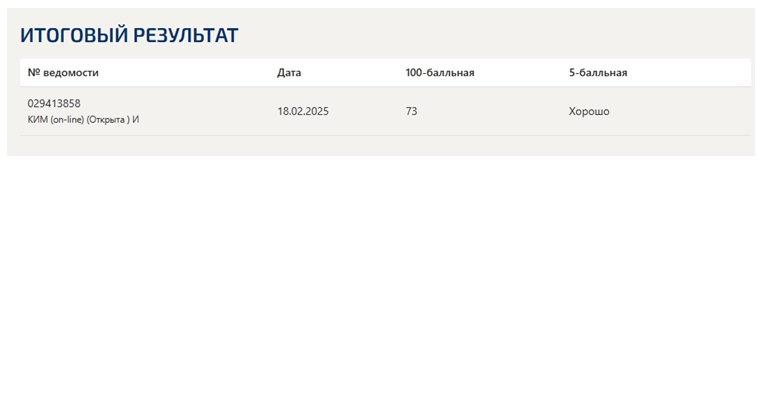Click the ИТОГОВЫЙ РЕЗУЛЬТАТ heading
This screenshot has height=393, width=757.
pyautogui.click(x=129, y=35)
